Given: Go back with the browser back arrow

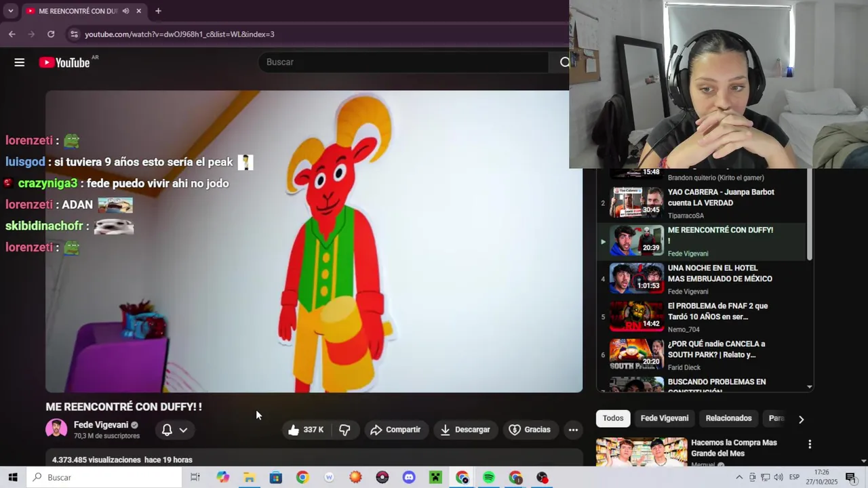Looking at the screenshot, I should click(x=12, y=34).
